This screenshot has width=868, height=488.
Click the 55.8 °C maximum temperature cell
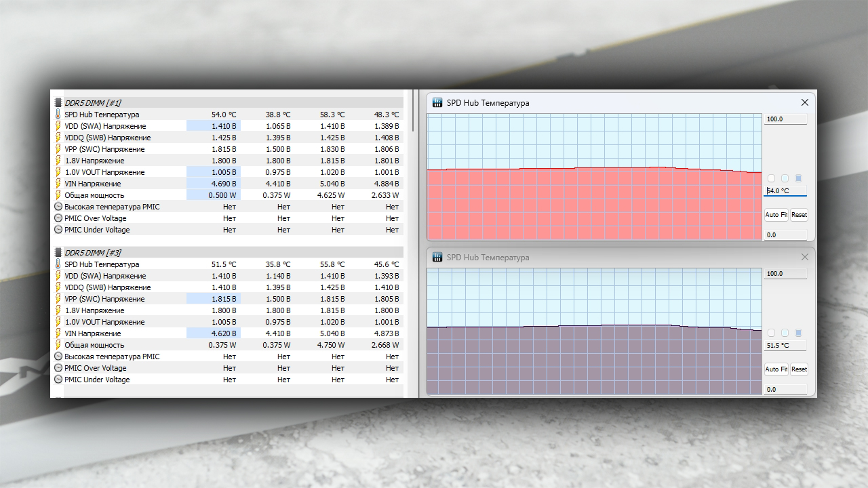pyautogui.click(x=332, y=264)
